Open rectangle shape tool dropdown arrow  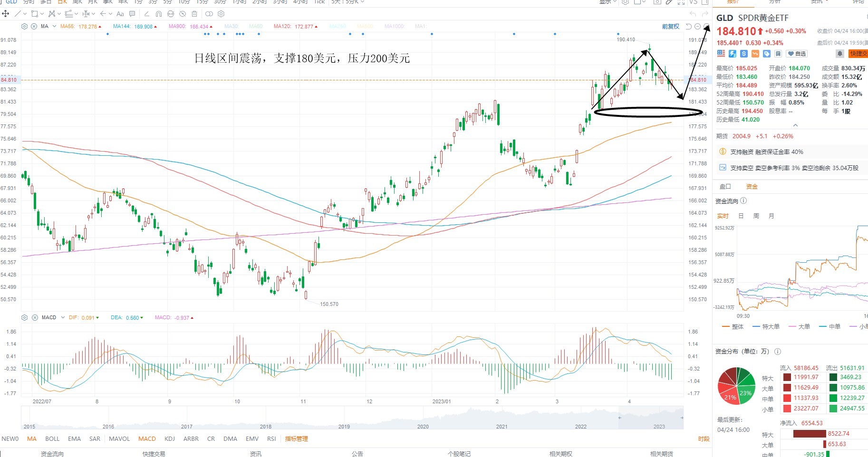point(42,14)
